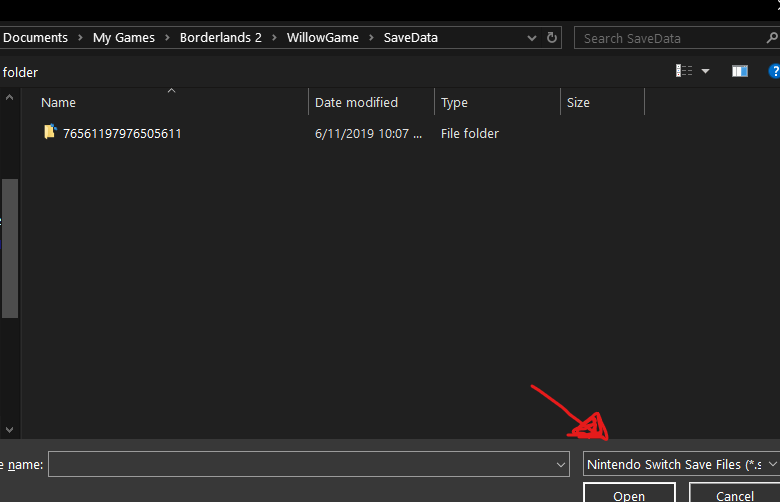Viewport: 780px width, 502px height.
Task: Select the folder name 76561197976505611
Action: pos(122,133)
